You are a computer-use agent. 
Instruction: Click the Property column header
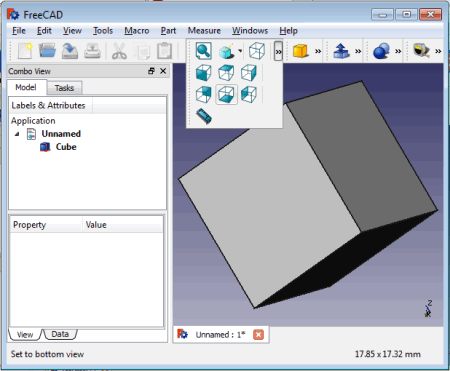[46, 225]
